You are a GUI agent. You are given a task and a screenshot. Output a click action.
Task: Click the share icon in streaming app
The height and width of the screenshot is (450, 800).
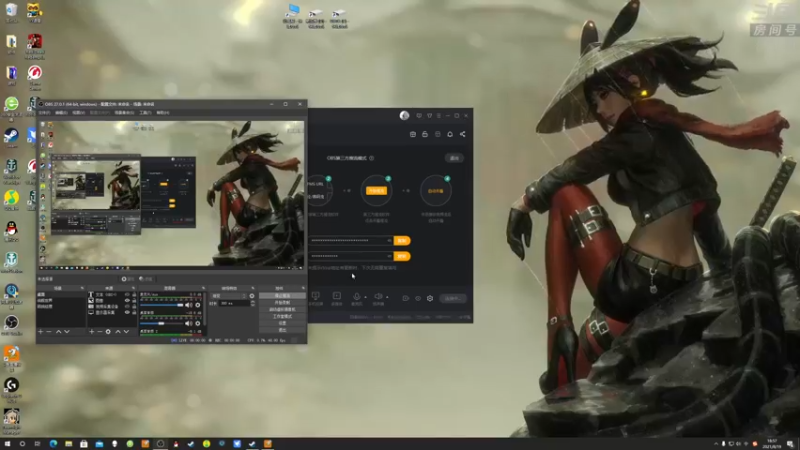pos(463,134)
